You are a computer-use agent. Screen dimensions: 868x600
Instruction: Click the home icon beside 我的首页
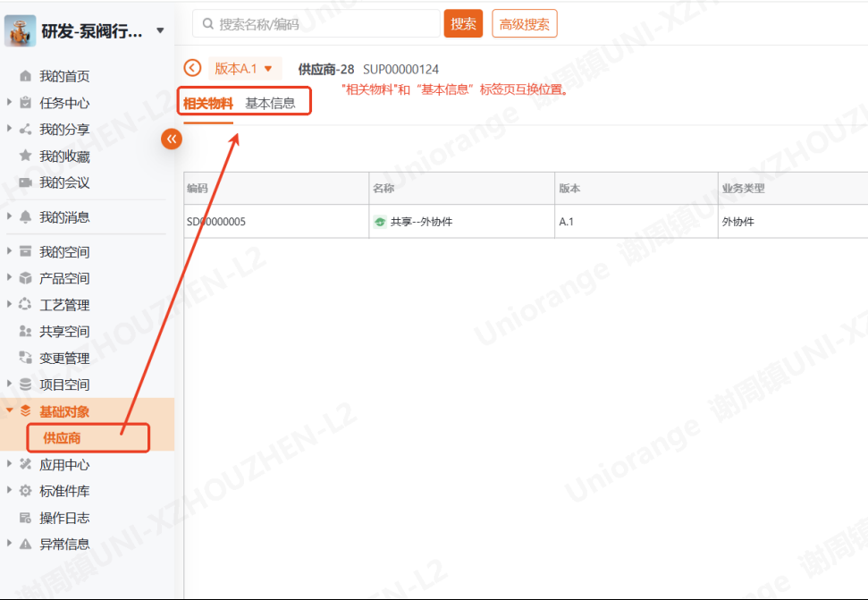click(25, 77)
